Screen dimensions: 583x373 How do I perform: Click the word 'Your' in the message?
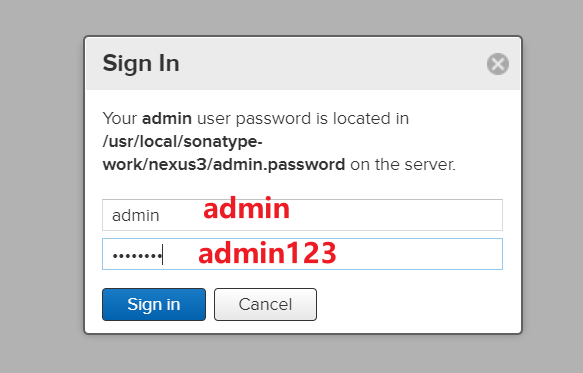pos(120,119)
